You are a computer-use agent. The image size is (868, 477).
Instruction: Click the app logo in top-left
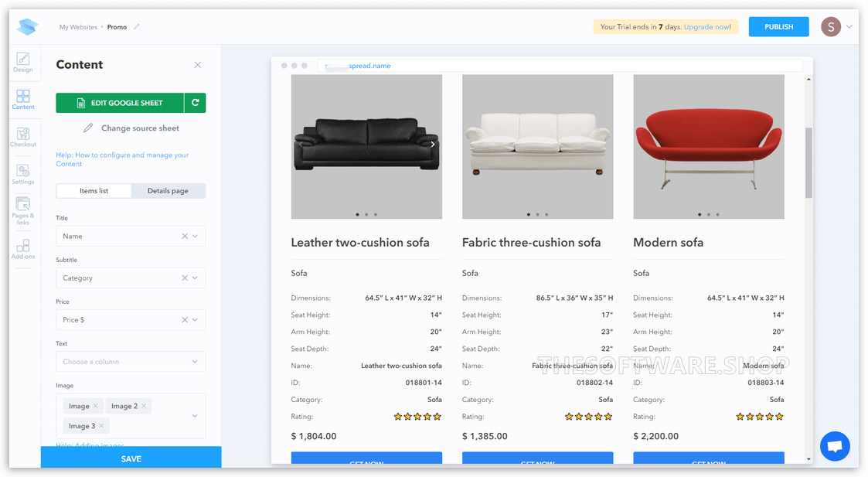pyautogui.click(x=27, y=26)
